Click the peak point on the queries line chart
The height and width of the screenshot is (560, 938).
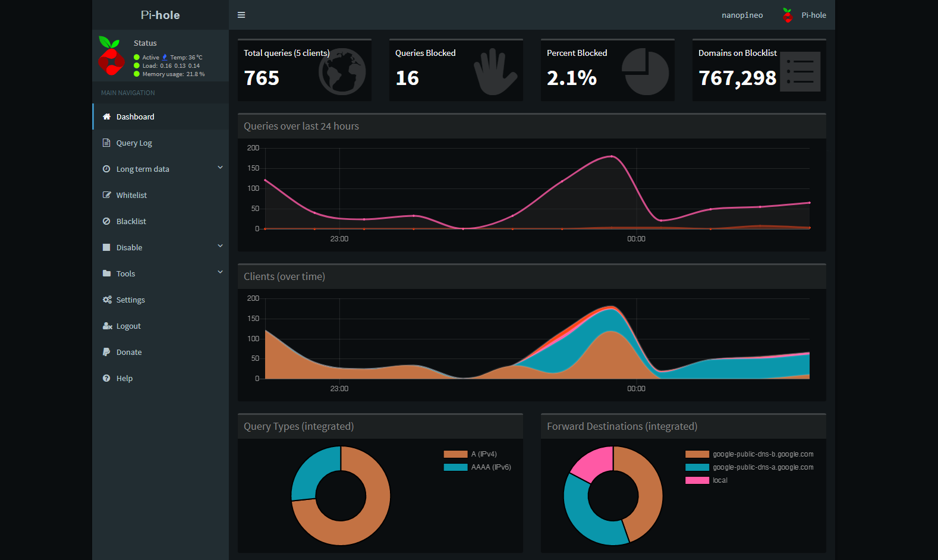tap(612, 156)
